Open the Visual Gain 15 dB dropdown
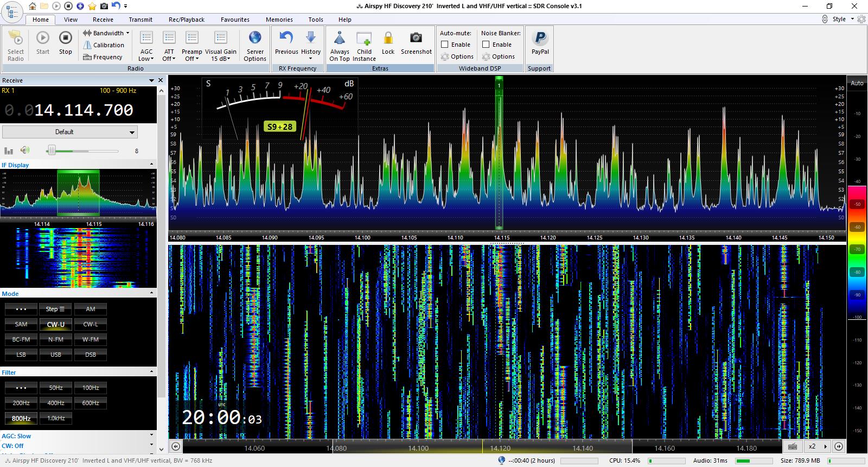The height and width of the screenshot is (467, 868). pos(220,59)
